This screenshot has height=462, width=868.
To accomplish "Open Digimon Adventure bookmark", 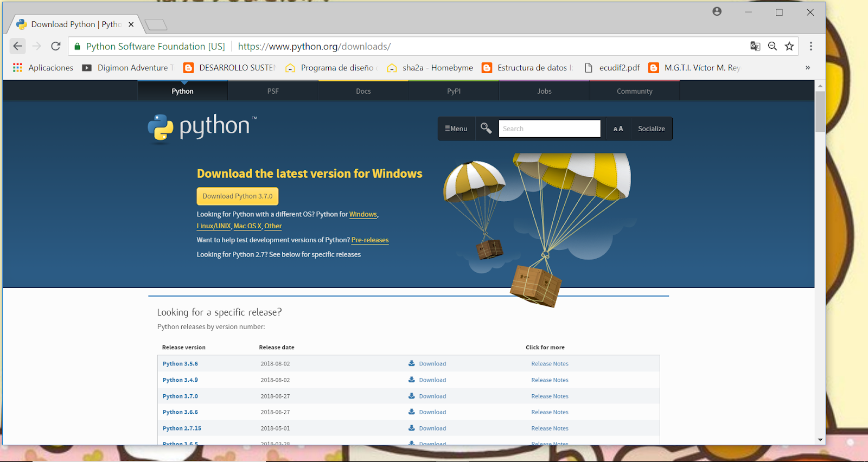I will (127, 68).
